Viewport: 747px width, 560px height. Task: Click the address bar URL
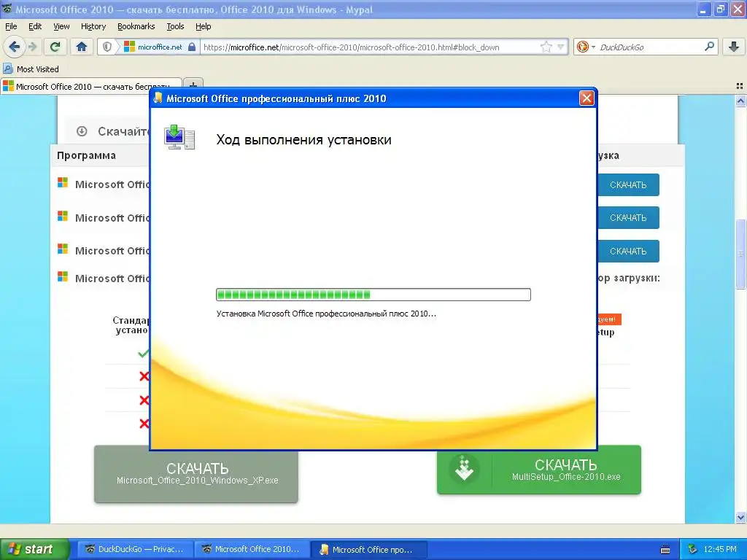351,47
